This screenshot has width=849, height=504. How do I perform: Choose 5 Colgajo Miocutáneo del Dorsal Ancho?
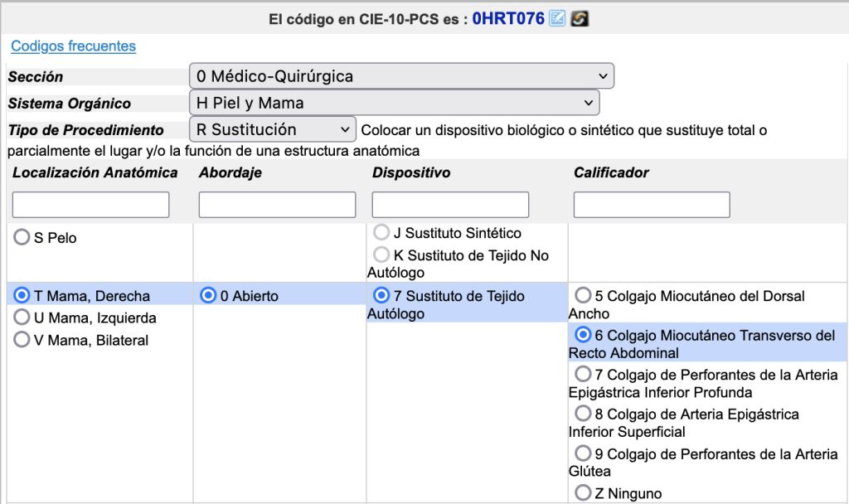[584, 296]
